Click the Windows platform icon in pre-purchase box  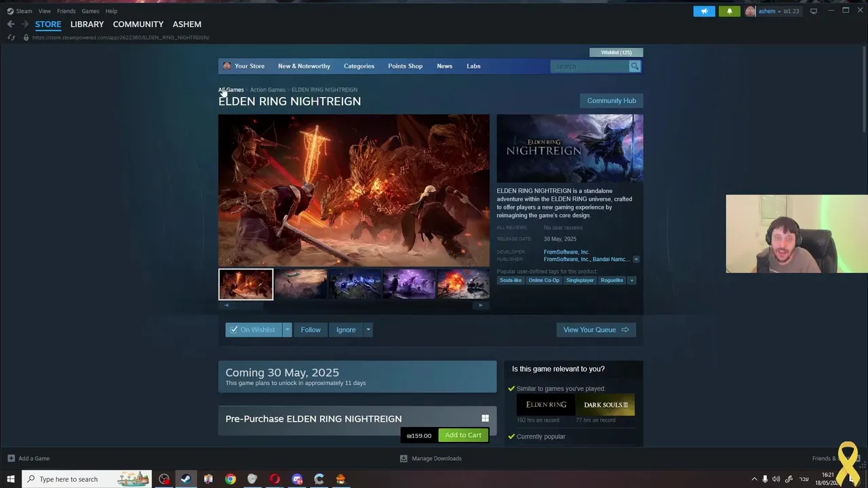[x=485, y=418]
